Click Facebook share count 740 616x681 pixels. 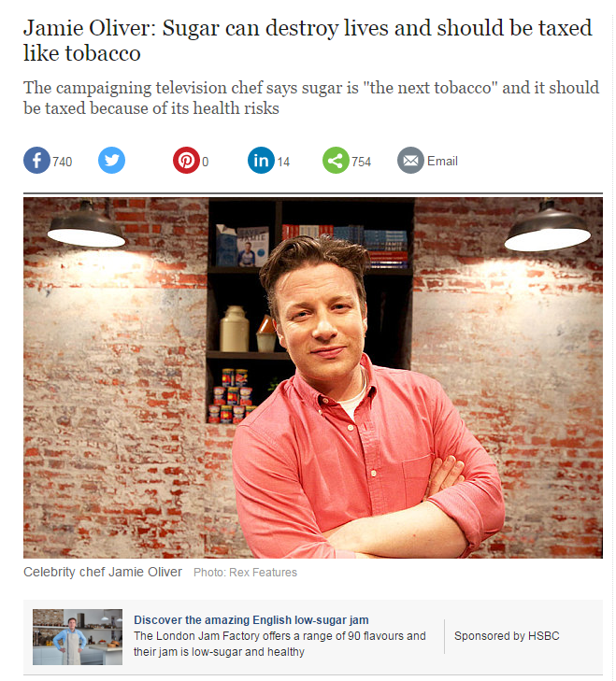(63, 162)
